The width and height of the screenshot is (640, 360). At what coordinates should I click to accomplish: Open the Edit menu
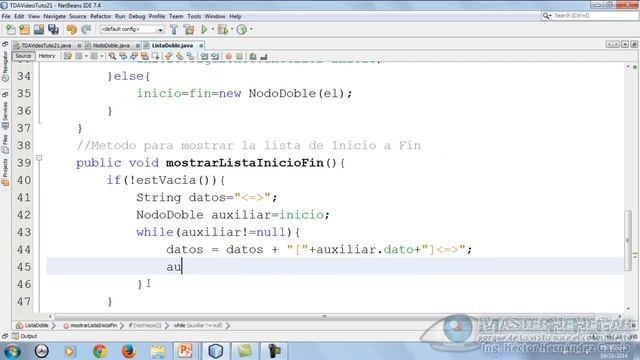pos(19,16)
